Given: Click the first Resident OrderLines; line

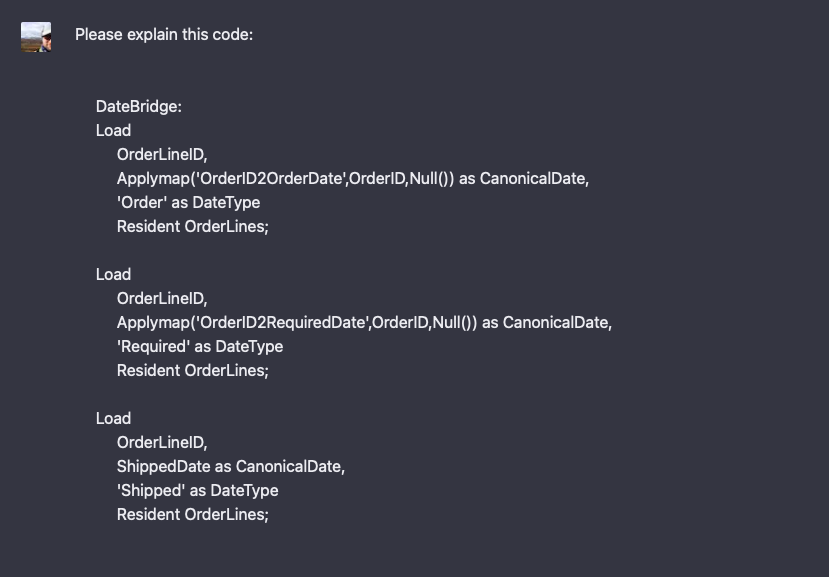Looking at the screenshot, I should tap(192, 227).
